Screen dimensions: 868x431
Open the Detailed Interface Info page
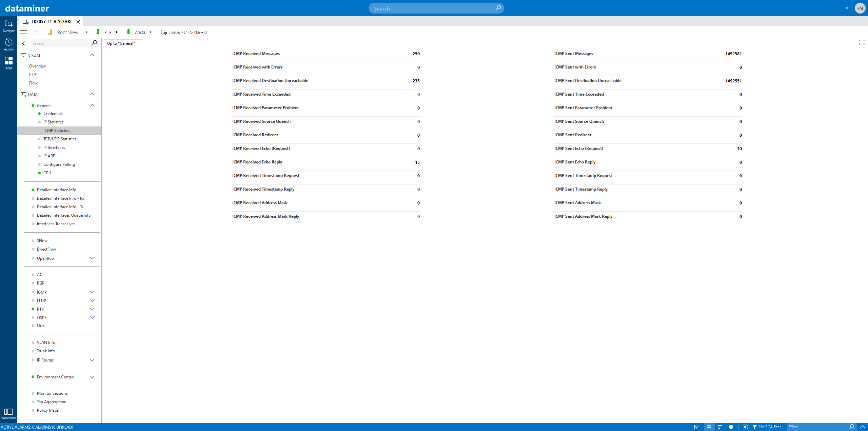(56, 190)
